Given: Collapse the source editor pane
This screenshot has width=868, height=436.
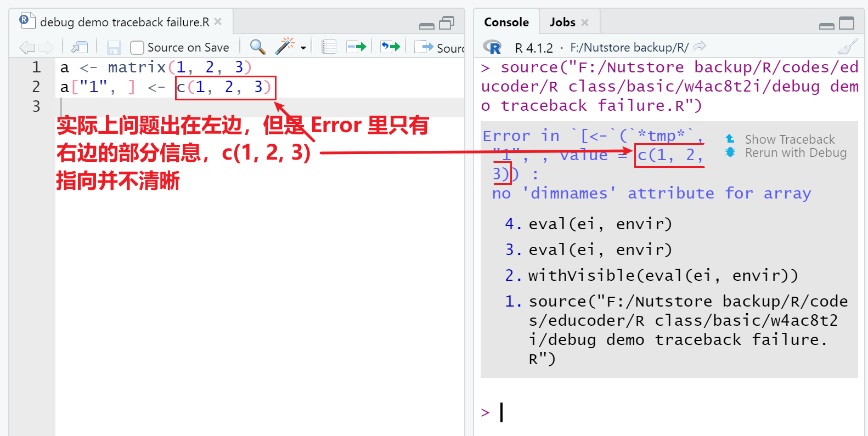Looking at the screenshot, I should pos(426,25).
